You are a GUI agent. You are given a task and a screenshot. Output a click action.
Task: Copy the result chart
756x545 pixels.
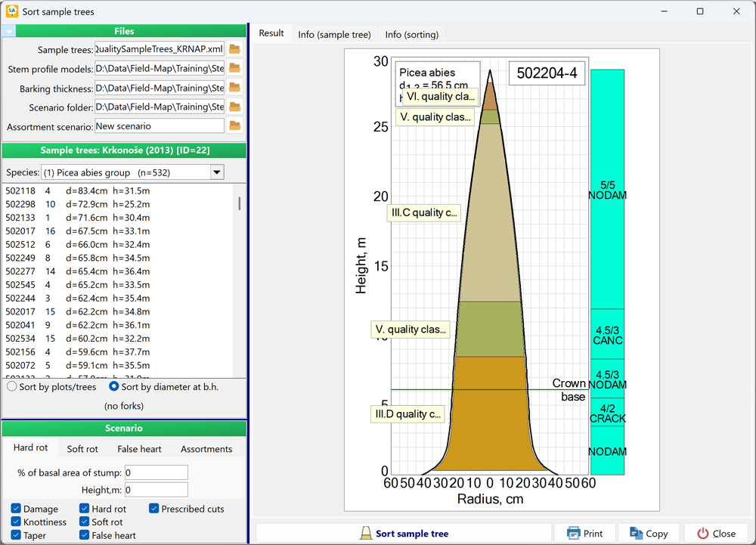tap(648, 533)
